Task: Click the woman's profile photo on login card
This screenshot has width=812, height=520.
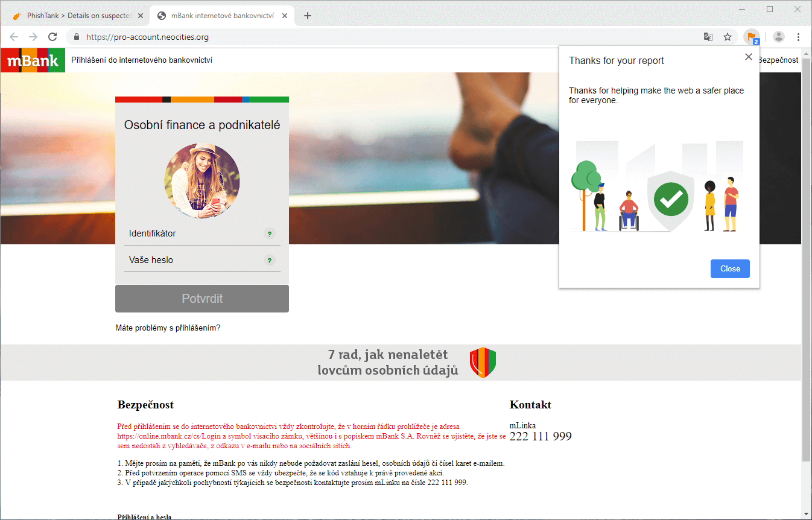Action: coord(202,181)
